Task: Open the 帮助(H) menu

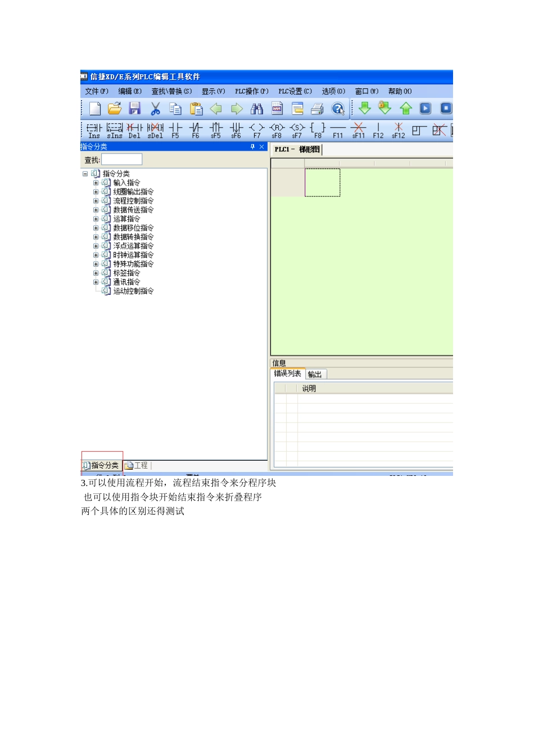Action: pos(400,91)
